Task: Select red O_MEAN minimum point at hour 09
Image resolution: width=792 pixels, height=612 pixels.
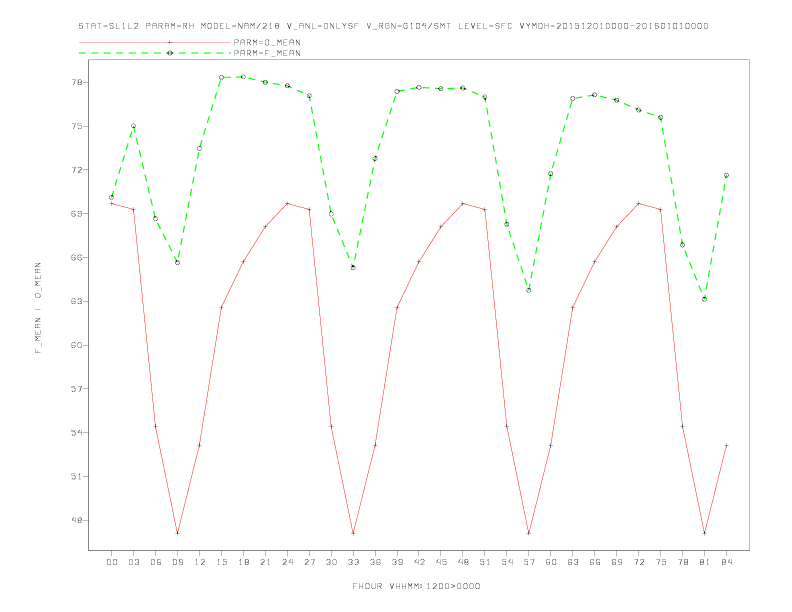Action: pyautogui.click(x=177, y=533)
